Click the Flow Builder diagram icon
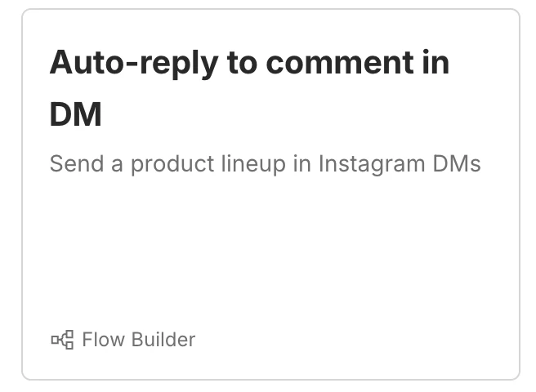 pos(62,339)
